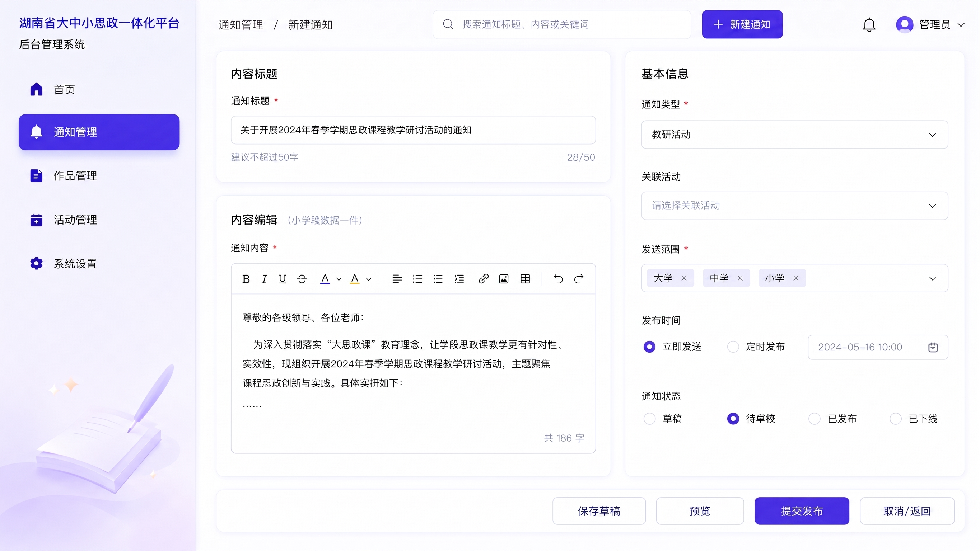This screenshot has width=980, height=551.
Task: Click the 28/50 character counter
Action: coord(581,157)
